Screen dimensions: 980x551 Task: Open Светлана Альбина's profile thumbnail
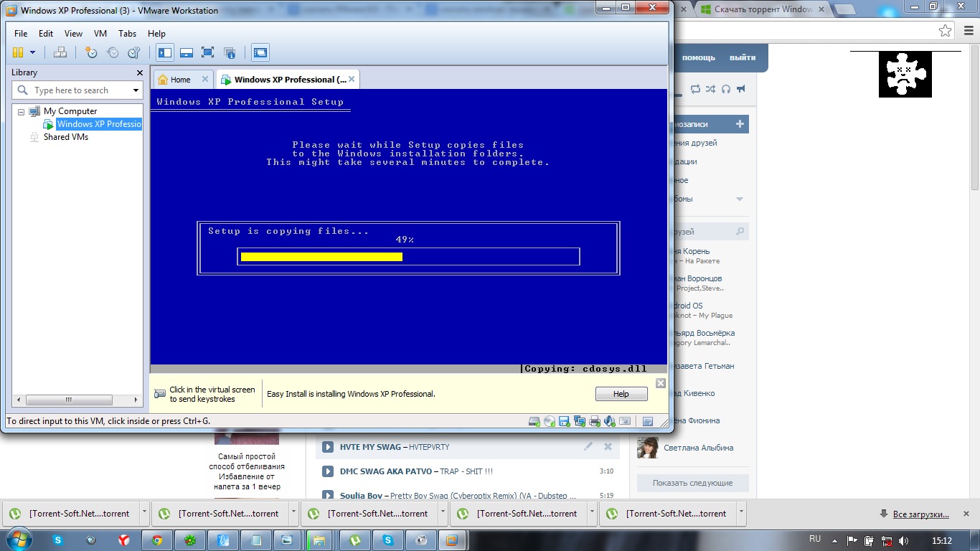648,448
